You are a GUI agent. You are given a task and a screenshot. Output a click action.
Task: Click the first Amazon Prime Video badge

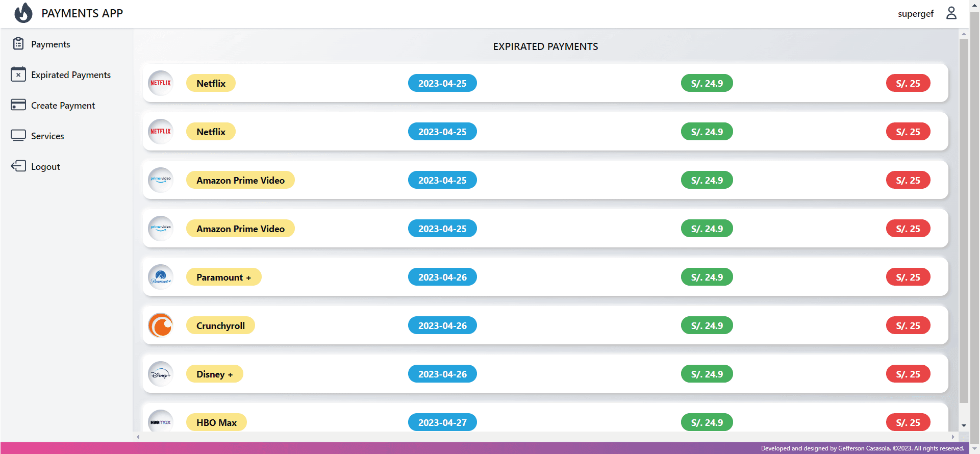point(240,180)
